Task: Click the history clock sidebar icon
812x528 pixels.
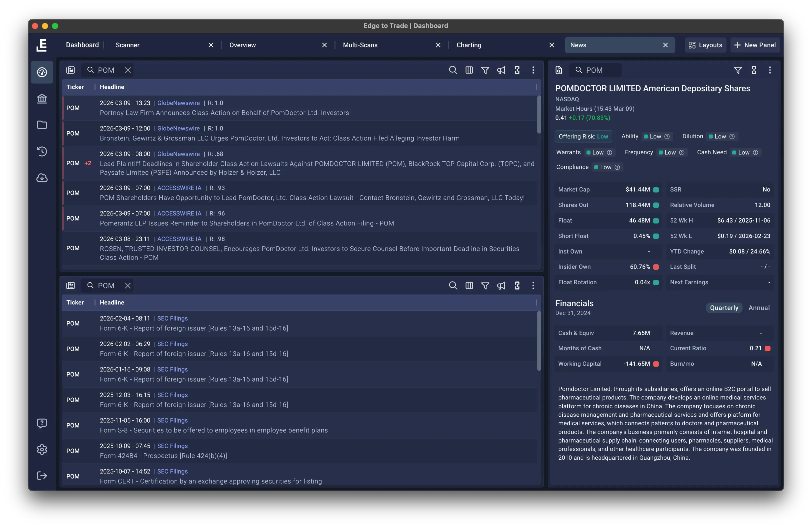Action: pos(42,151)
